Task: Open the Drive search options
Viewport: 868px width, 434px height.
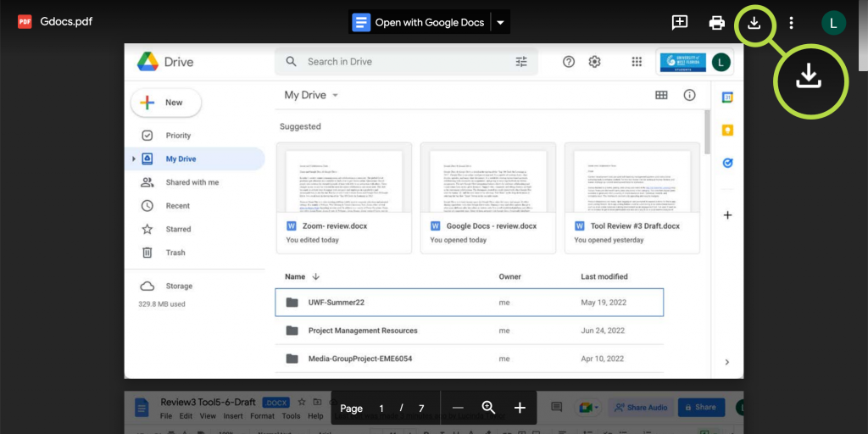Action: (521, 61)
